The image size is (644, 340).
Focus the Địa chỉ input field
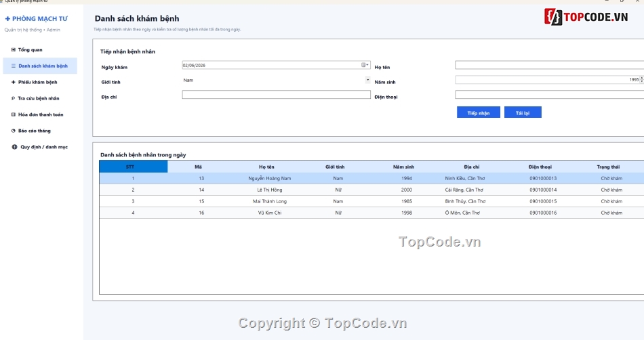point(277,95)
